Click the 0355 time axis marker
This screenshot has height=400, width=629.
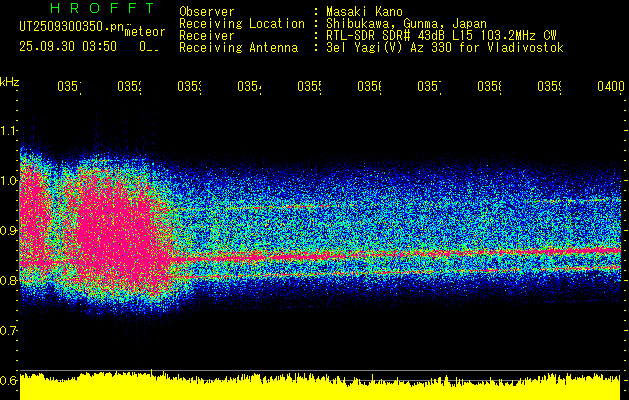309,86
